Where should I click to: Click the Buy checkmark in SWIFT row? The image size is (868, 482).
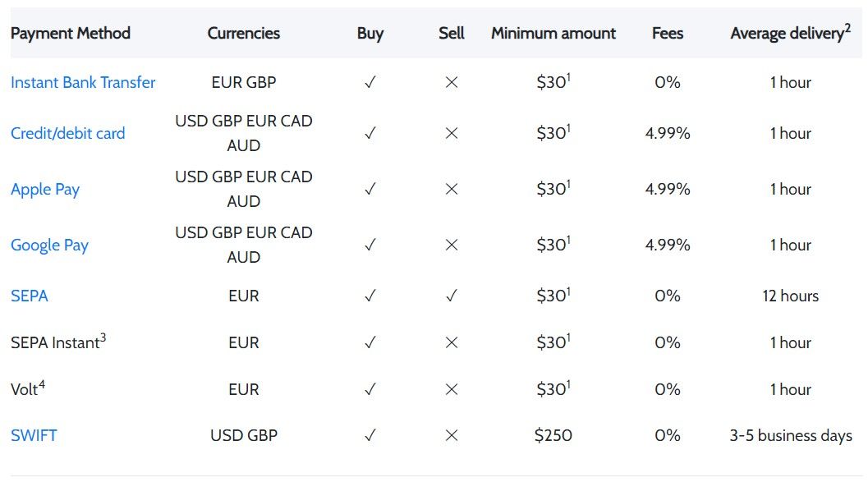click(370, 435)
